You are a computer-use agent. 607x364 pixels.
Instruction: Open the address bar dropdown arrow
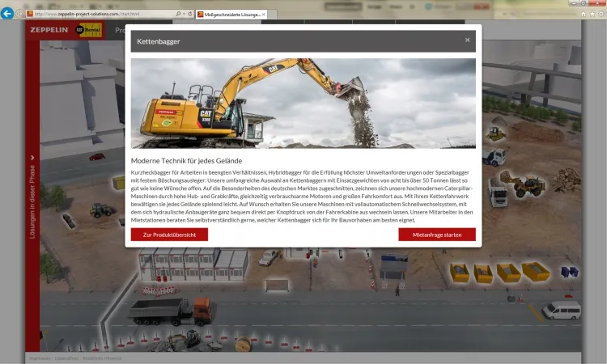click(184, 15)
